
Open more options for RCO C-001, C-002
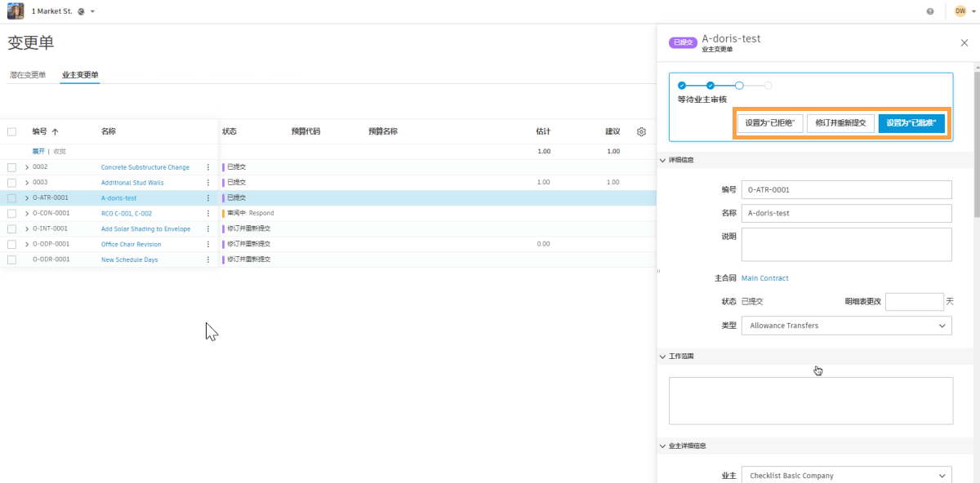tap(208, 214)
